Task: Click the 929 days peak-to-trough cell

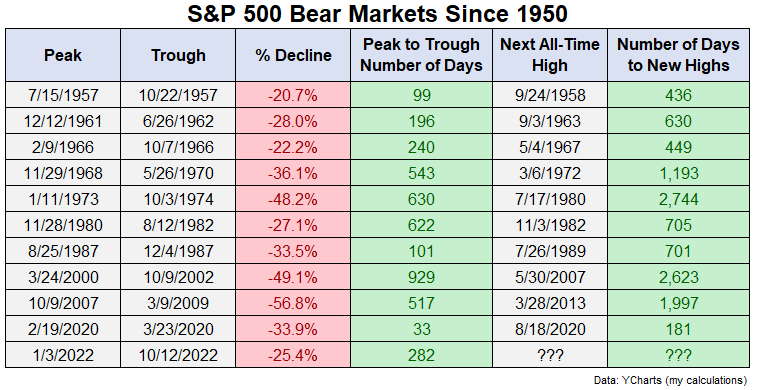Action: click(x=421, y=277)
